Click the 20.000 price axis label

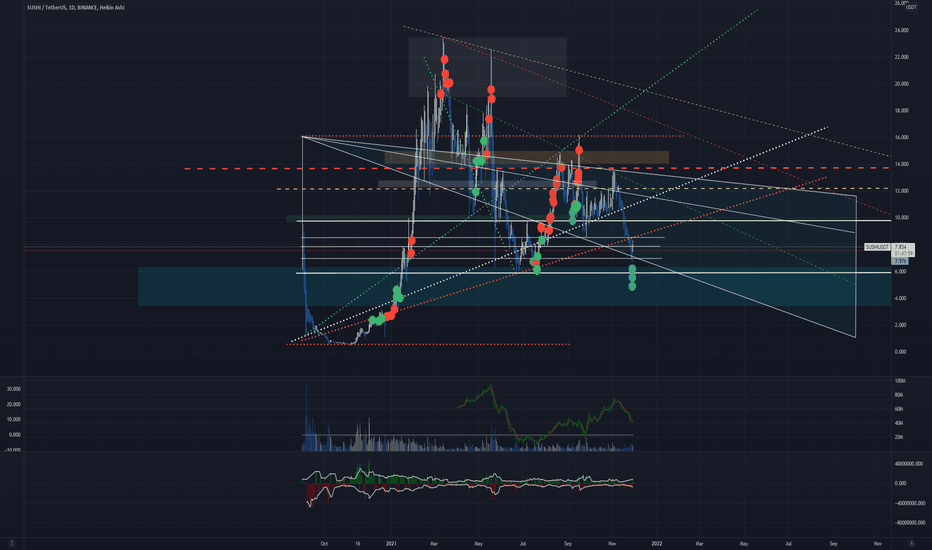(x=901, y=84)
